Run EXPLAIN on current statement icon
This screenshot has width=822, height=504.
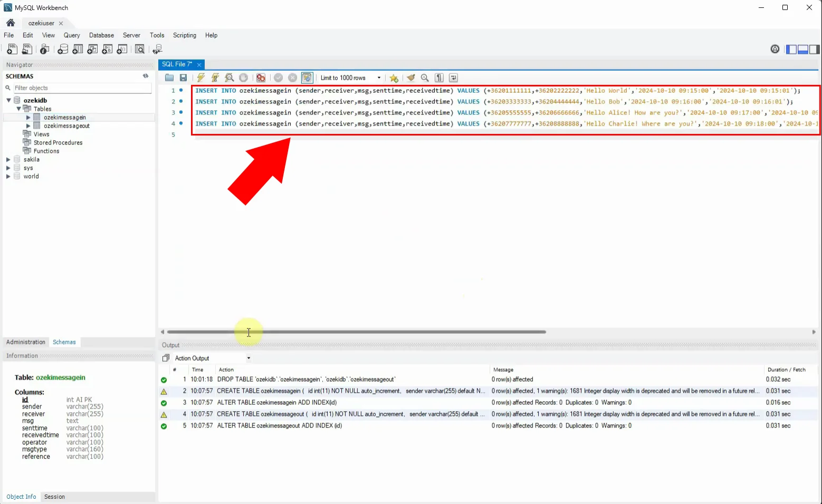pyautogui.click(x=230, y=77)
